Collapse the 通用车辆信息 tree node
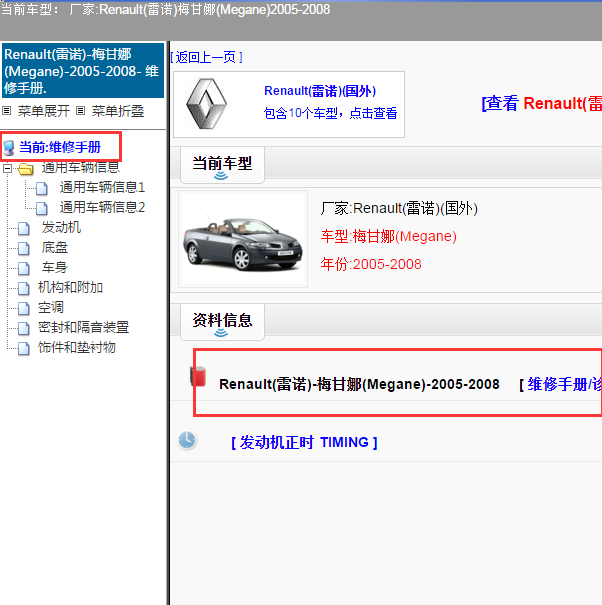Image resolution: width=602 pixels, height=605 pixels. point(7,169)
